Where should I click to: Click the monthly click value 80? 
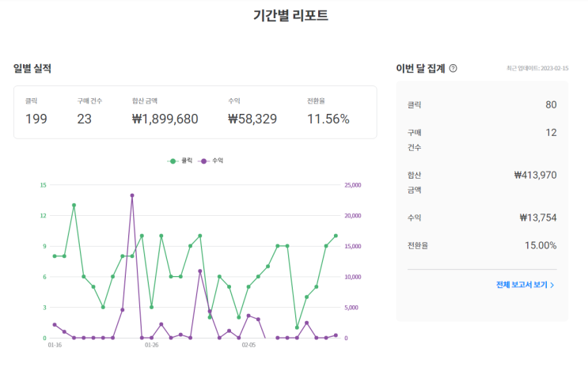click(551, 104)
